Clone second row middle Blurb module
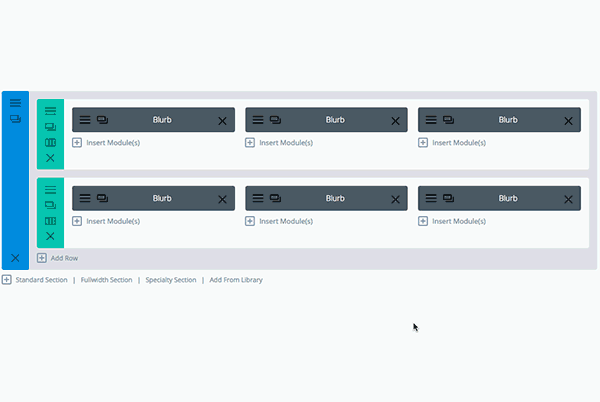The width and height of the screenshot is (600, 402). (x=275, y=198)
